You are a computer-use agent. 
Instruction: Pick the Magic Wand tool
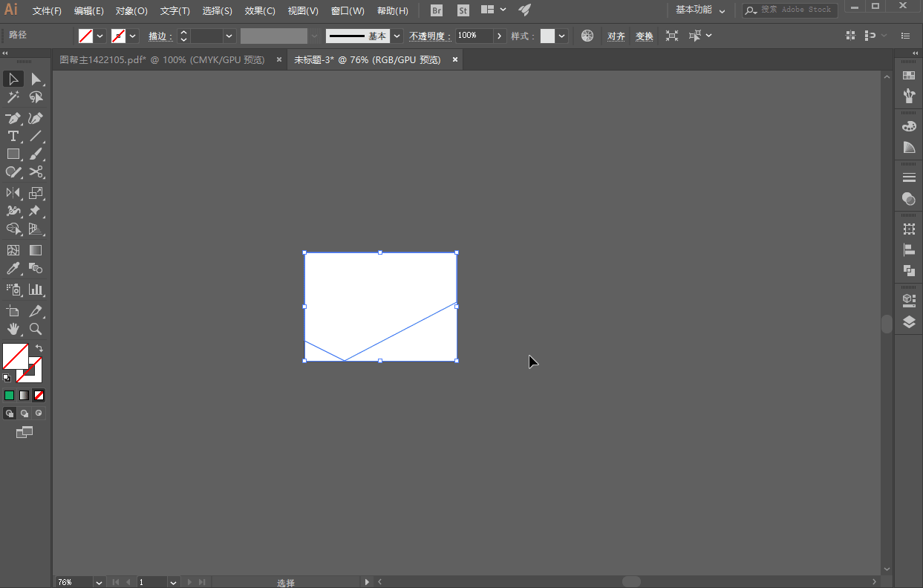point(13,97)
